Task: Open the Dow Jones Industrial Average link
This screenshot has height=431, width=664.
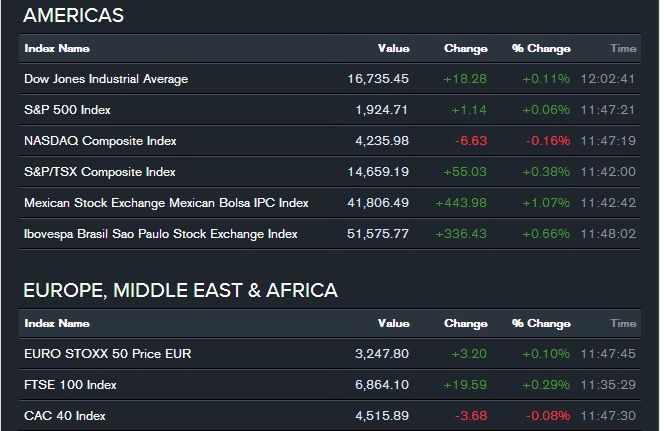Action: (x=106, y=79)
